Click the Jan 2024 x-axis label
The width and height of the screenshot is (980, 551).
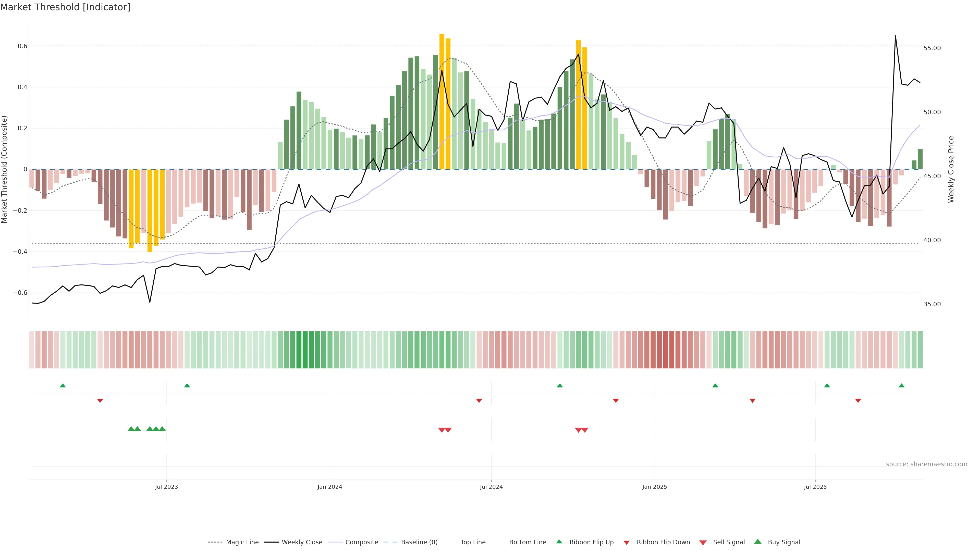pos(330,487)
